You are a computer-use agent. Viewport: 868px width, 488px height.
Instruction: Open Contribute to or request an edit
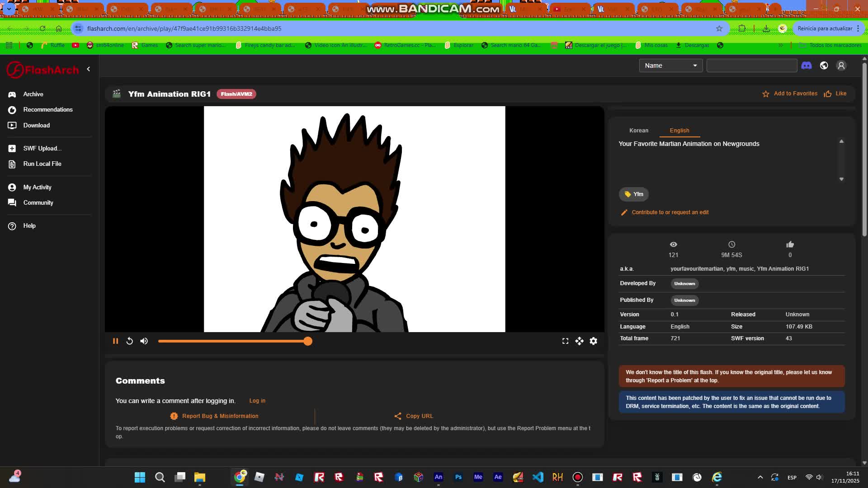(670, 212)
